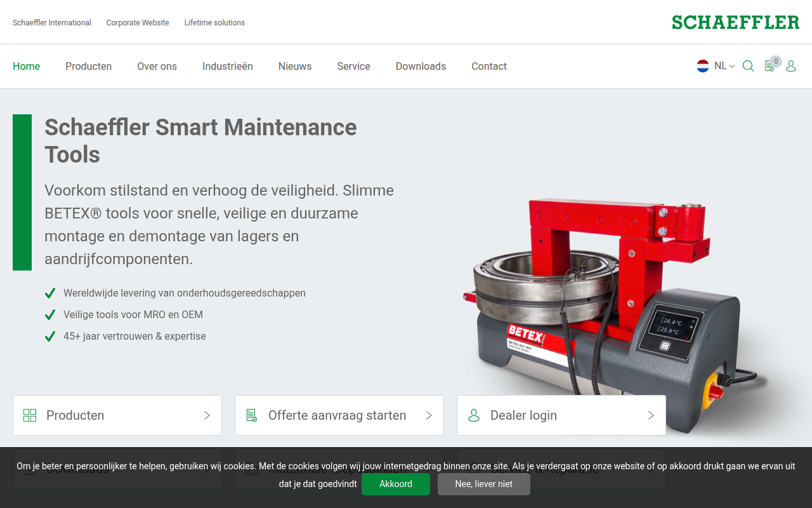Click the Schaeffler Smart Maintenance Tools heading
This screenshot has height=508, width=812.
[x=200, y=141]
